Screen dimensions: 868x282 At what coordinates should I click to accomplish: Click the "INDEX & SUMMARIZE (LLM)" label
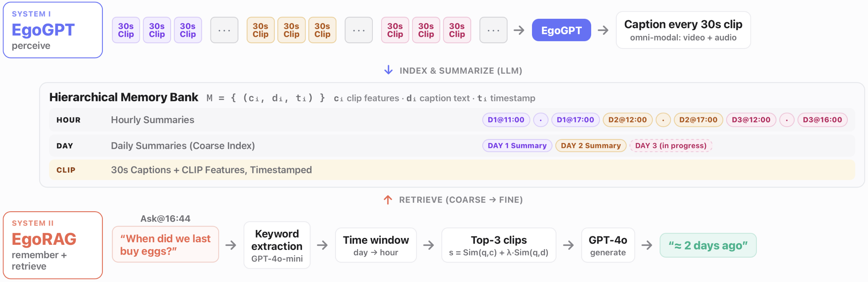click(x=461, y=70)
